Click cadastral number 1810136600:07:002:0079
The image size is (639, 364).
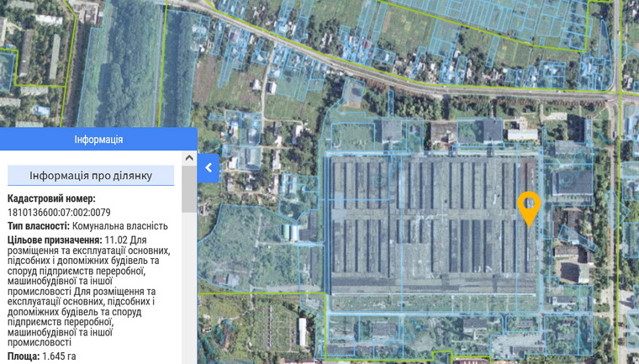pyautogui.click(x=59, y=212)
